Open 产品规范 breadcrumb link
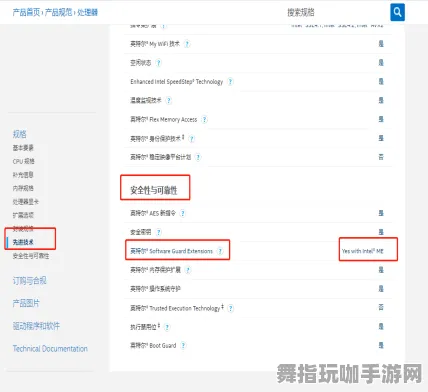 (59, 12)
